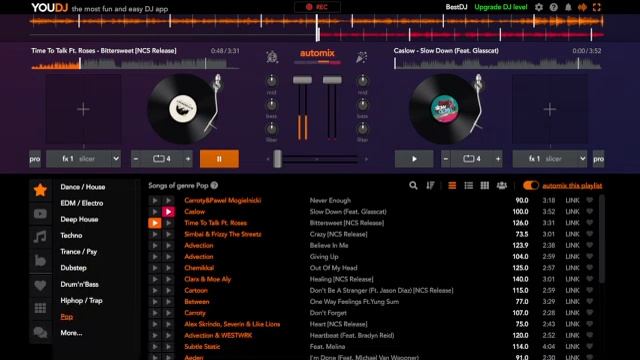This screenshot has height=360, width=640.
Task: Click the Upgrade DJ level link
Action: coord(501,7)
